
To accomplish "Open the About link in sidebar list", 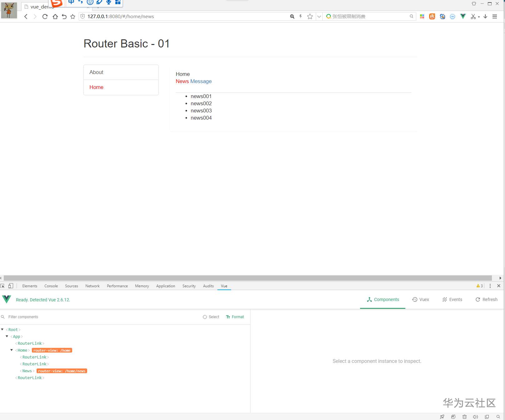I will pos(121,72).
